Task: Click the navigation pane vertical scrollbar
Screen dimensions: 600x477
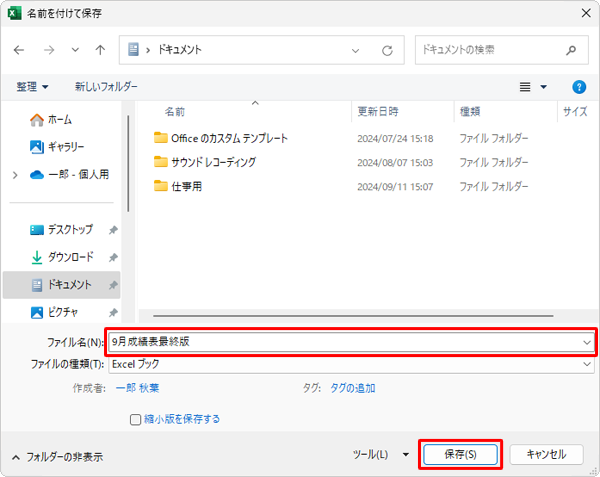Action: pyautogui.click(x=128, y=164)
